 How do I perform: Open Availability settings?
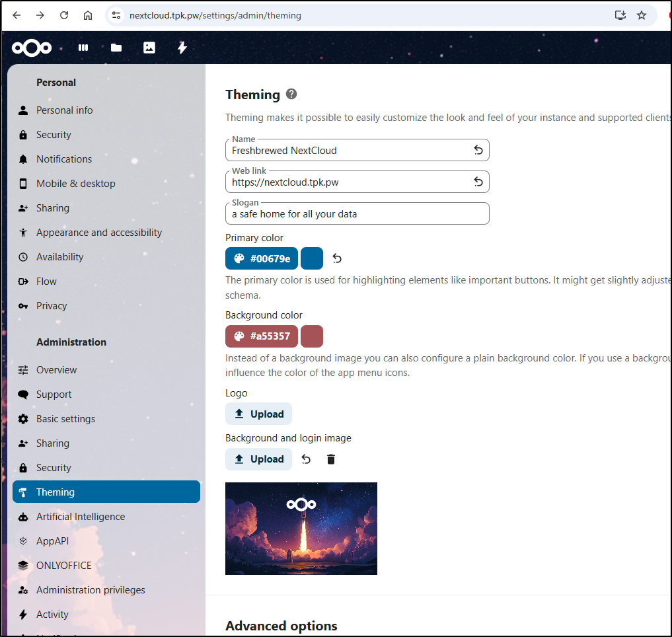(x=106, y=257)
